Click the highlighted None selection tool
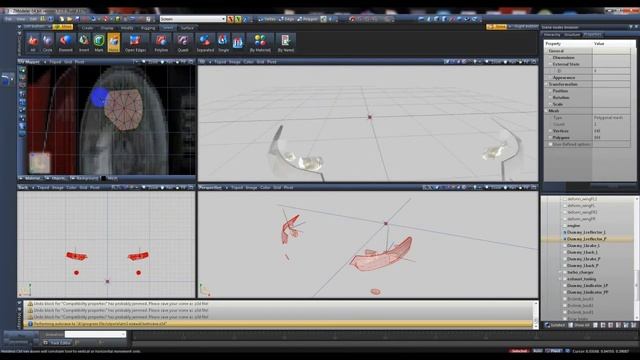This screenshot has width=640, height=360. pyautogui.click(x=114, y=43)
